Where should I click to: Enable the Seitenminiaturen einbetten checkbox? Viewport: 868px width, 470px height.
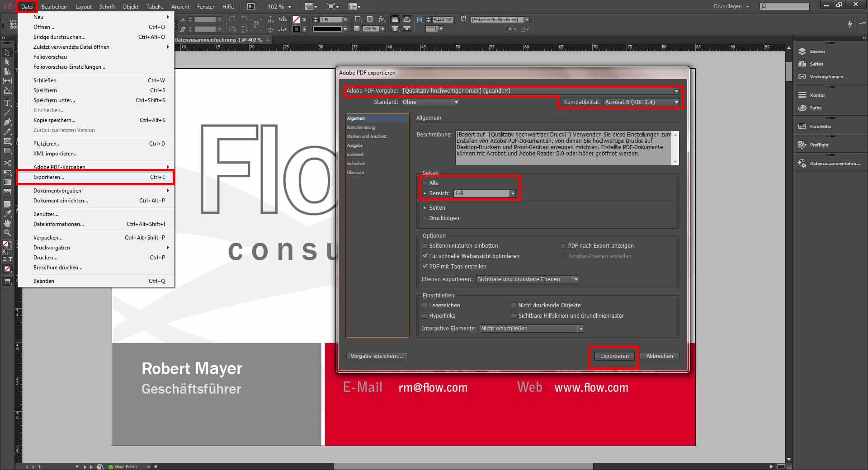425,246
